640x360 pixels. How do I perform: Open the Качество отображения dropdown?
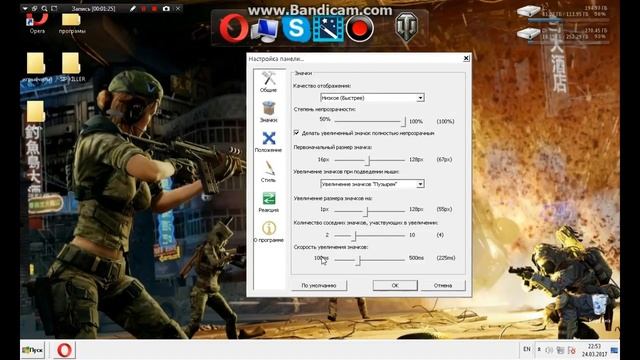(372, 98)
